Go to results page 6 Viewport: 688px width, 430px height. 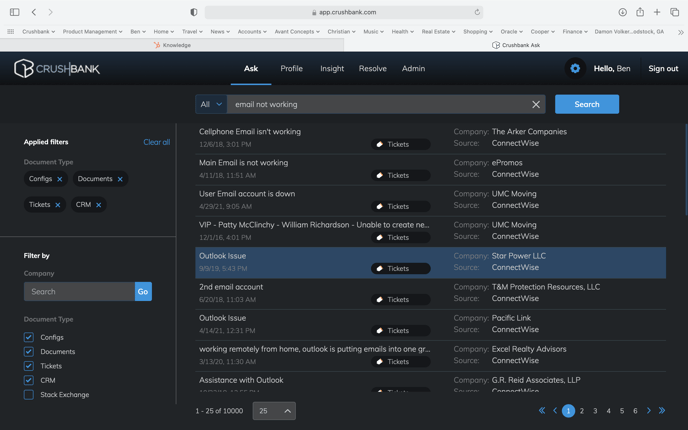635,411
